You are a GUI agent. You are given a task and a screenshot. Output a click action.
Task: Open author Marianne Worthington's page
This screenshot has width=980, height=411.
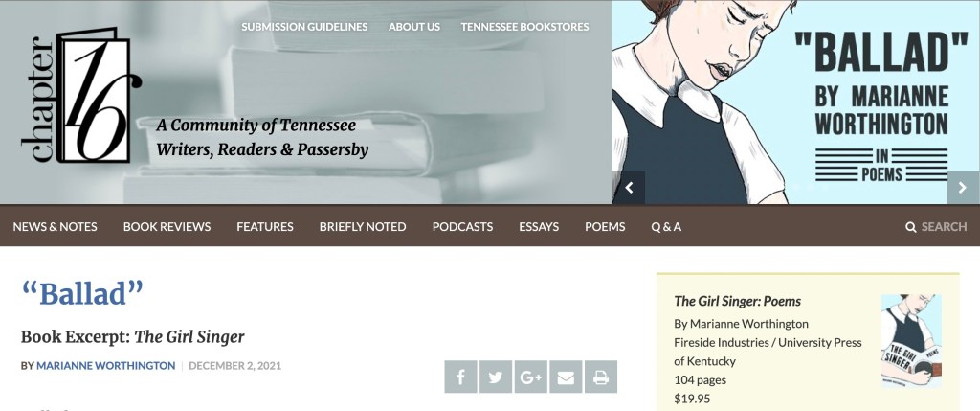click(105, 365)
